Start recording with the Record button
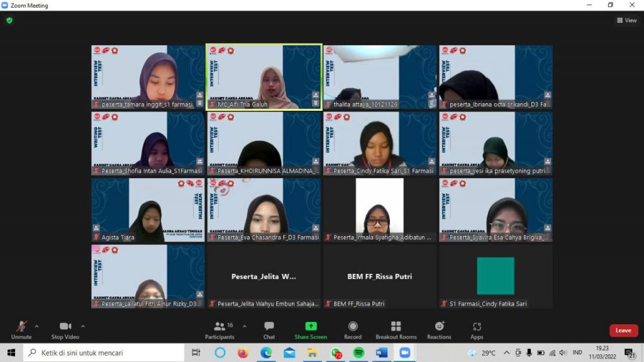This screenshot has height=362, width=644. (353, 329)
